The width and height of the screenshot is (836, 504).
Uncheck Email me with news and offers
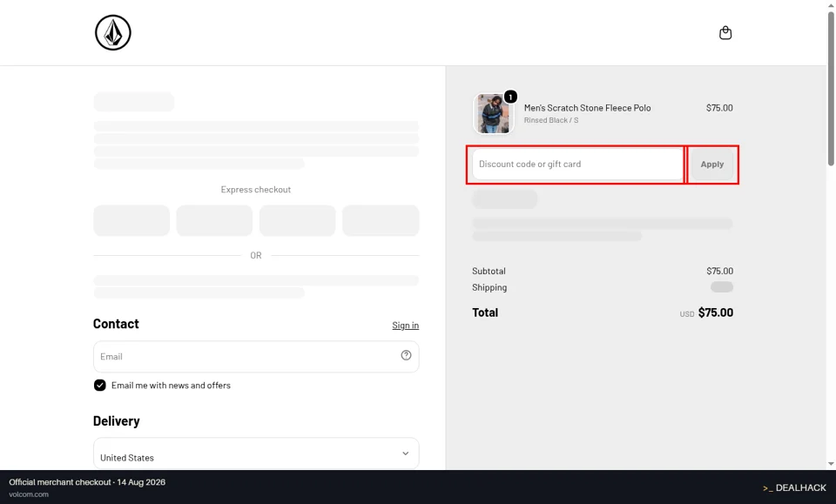99,386
